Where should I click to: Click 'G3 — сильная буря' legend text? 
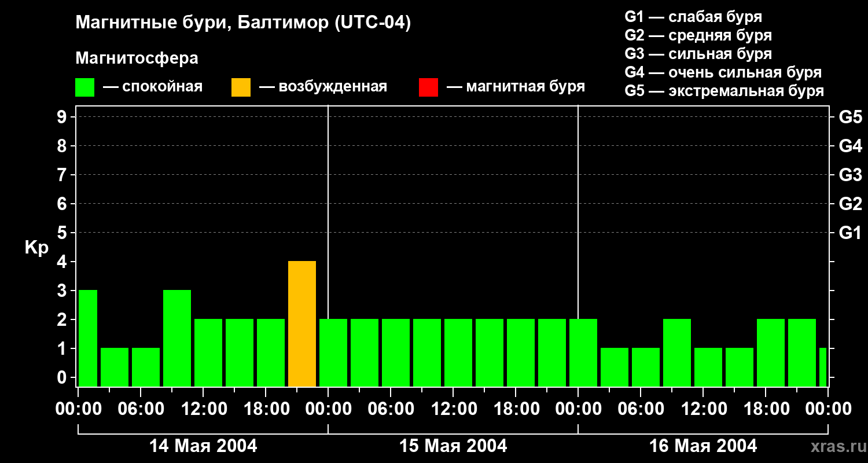[x=698, y=54]
